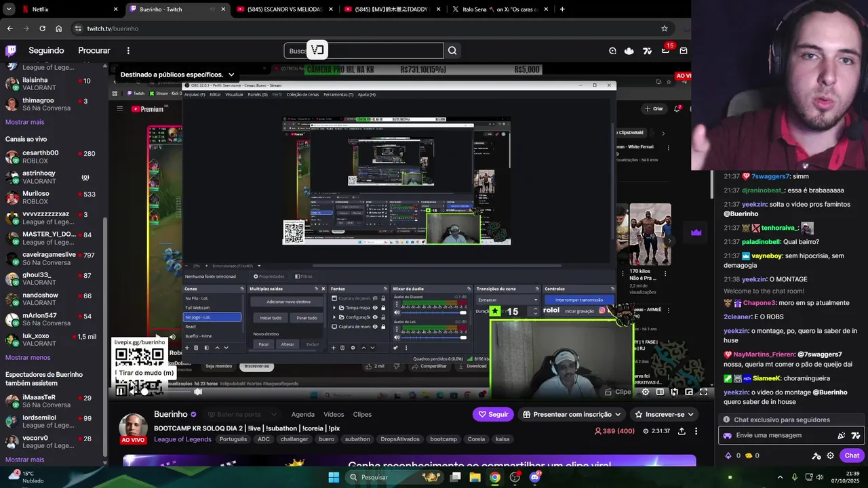This screenshot has width=868, height=488.
Task: Expand the Presentear com inscrição dropdown
Action: tap(572, 414)
